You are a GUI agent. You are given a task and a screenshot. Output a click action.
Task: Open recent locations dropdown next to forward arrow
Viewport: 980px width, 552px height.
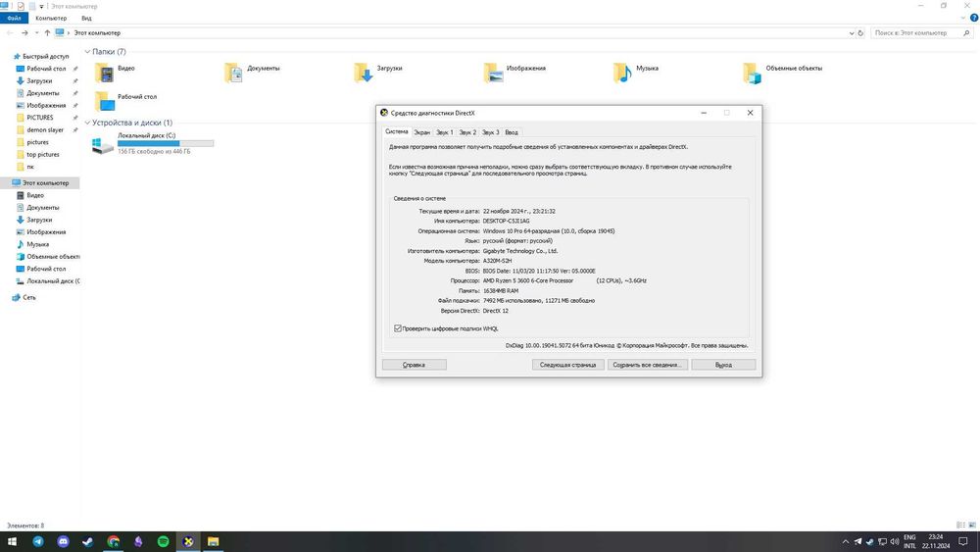pyautogui.click(x=37, y=33)
